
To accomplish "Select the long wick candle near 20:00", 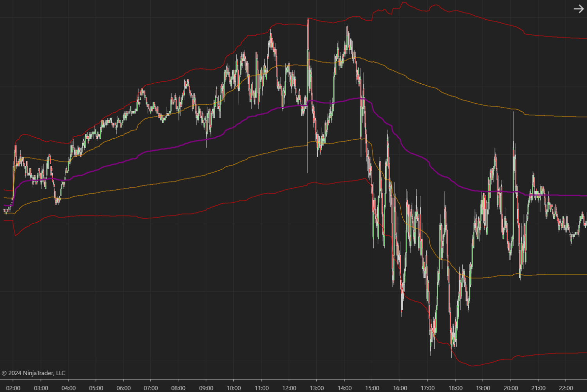I will point(514,137).
